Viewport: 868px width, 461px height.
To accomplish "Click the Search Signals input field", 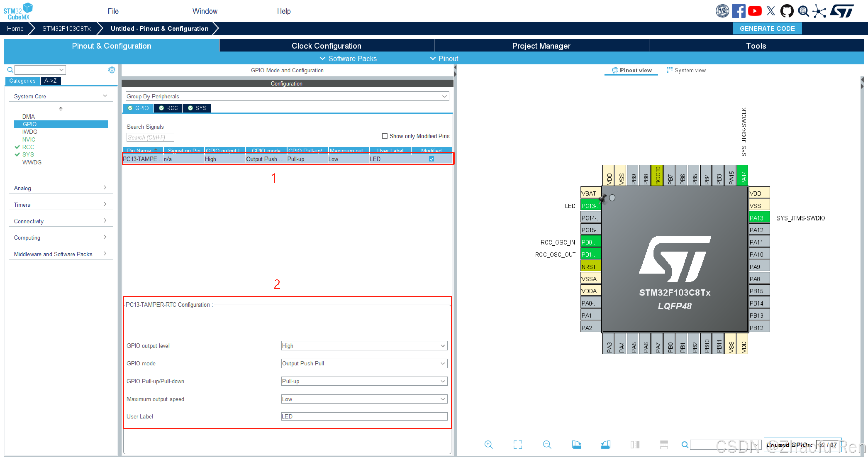I will click(150, 137).
